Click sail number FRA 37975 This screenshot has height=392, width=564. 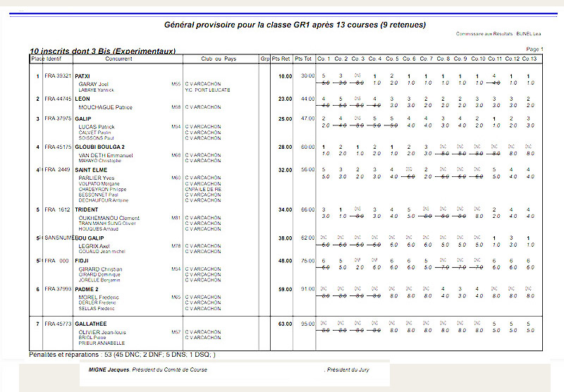click(58, 118)
